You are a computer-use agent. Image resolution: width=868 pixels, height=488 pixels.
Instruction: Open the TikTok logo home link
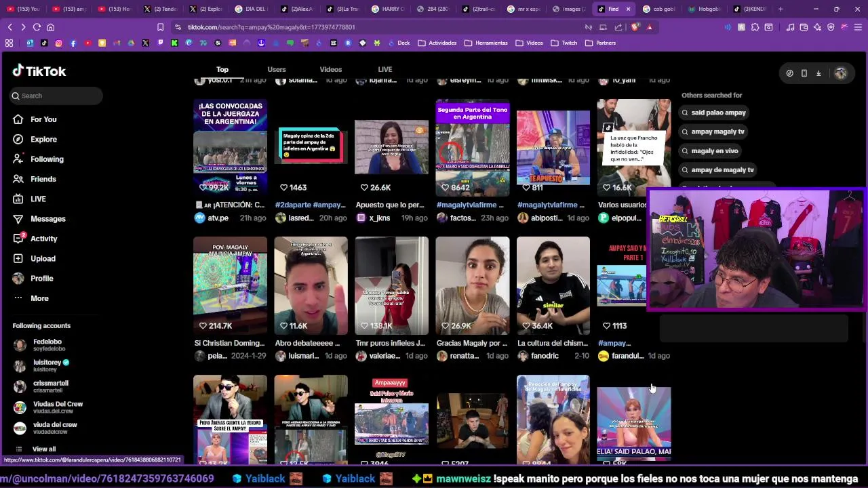click(39, 71)
